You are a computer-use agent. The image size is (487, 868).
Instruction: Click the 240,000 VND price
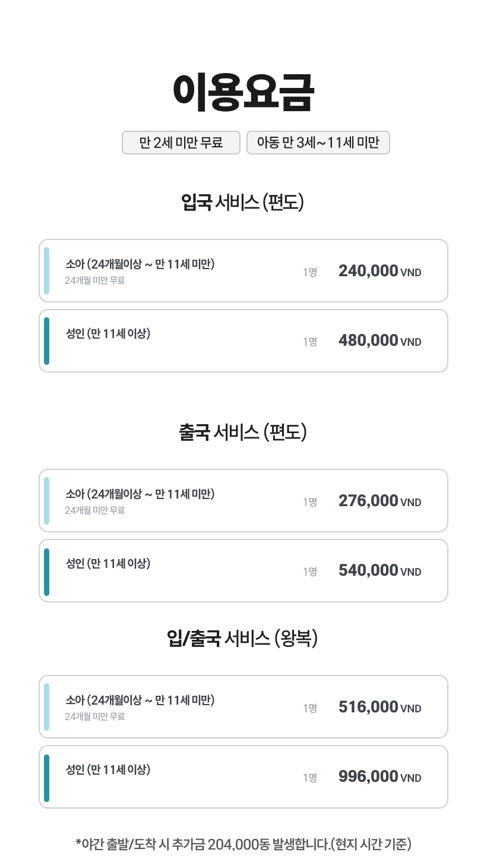380,272
